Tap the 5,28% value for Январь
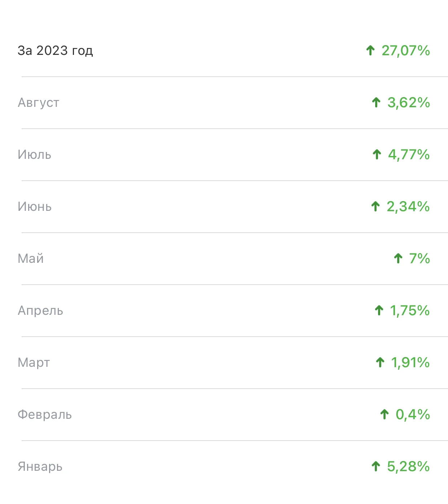The image size is (448, 504). 408,466
